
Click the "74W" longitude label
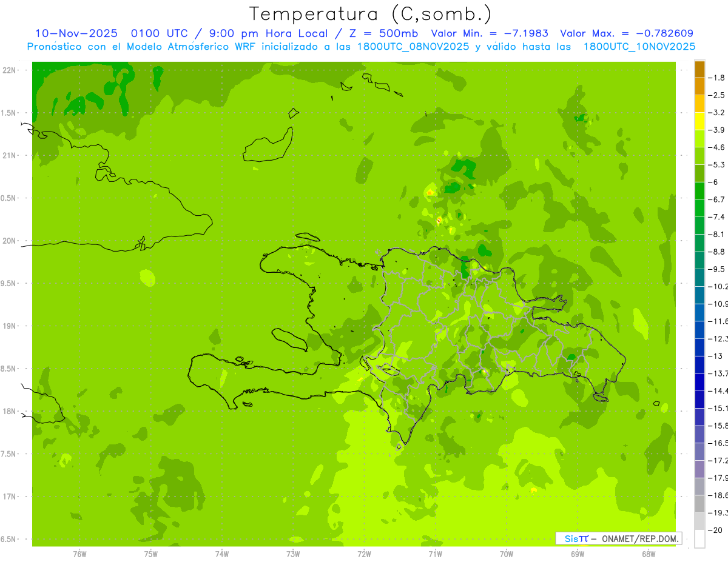[x=222, y=554]
